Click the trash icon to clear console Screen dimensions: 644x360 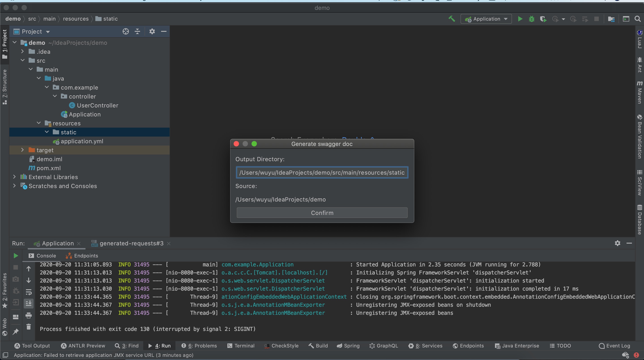coord(29,327)
